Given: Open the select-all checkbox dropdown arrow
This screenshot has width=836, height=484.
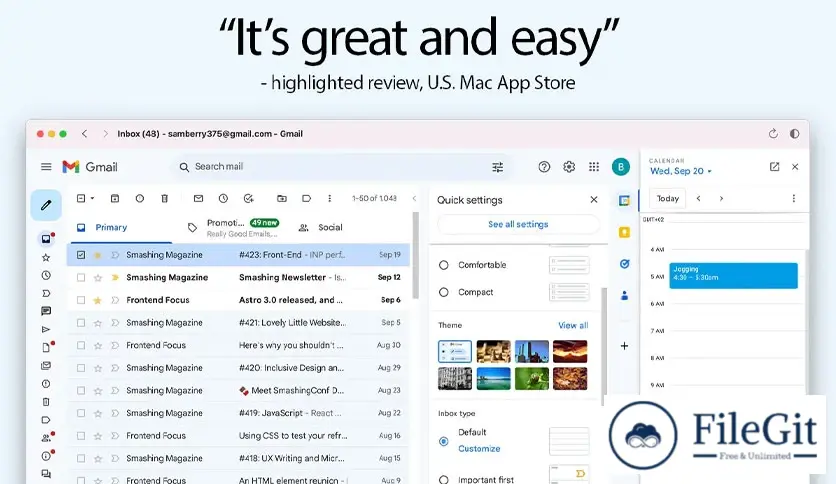Looking at the screenshot, I should (x=92, y=198).
